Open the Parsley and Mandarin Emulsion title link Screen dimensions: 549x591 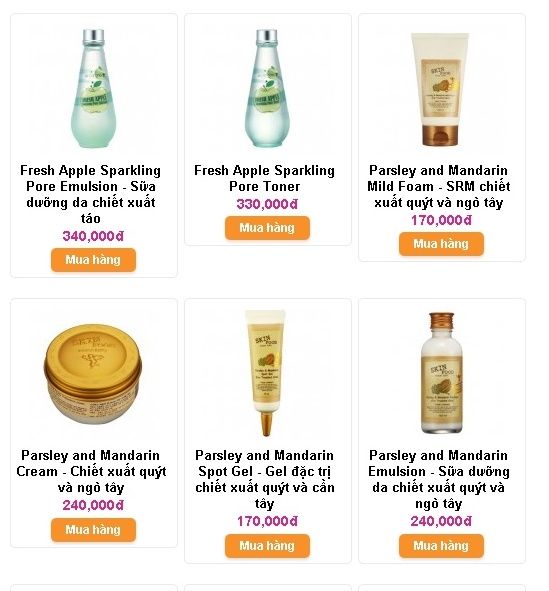pyautogui.click(x=439, y=479)
